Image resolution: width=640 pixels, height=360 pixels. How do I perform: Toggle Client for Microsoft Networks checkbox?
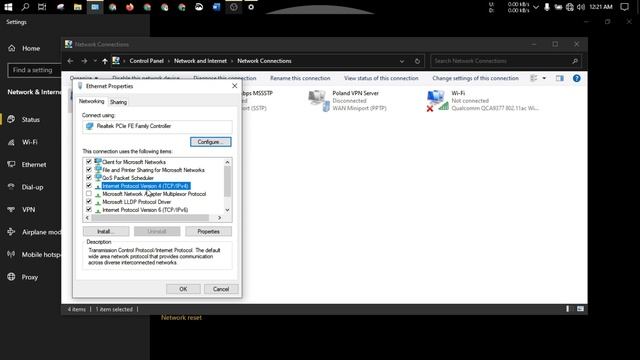click(x=89, y=162)
